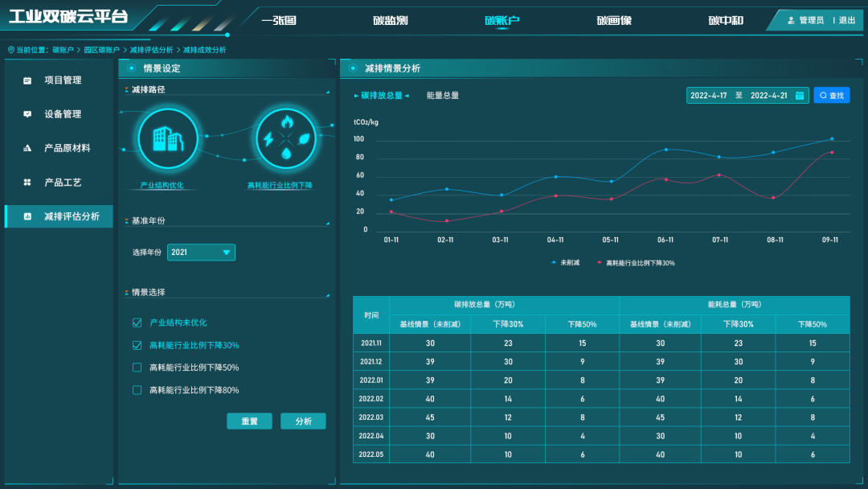Viewport: 868px width, 489px height.
Task: Click the 产业结构优化 building icon
Action: [168, 138]
